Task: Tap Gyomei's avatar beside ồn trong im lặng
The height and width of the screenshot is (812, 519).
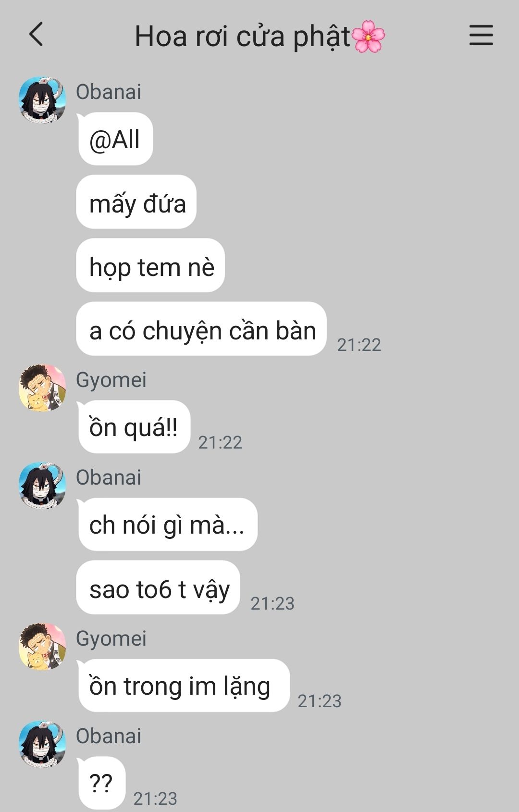Action: 42,647
